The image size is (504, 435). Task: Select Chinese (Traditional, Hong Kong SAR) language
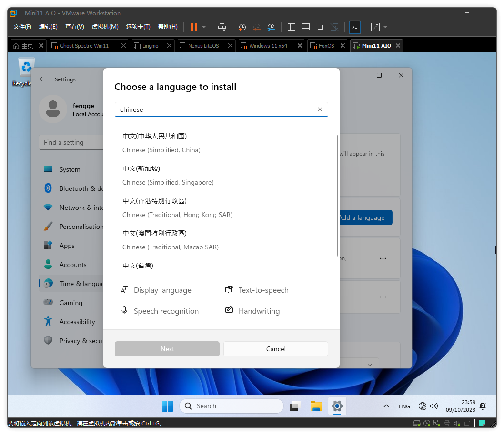click(221, 208)
